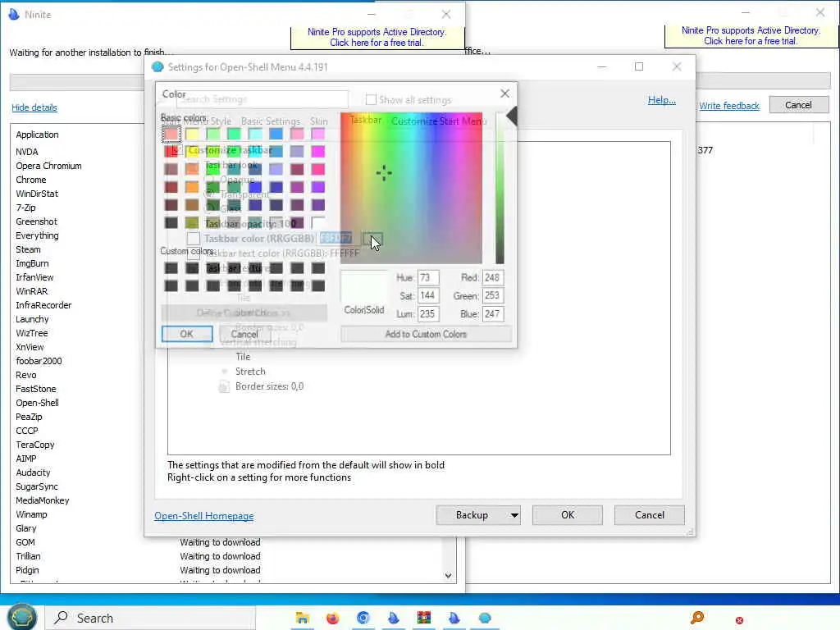Click Cancel in Open-Shell settings window
The height and width of the screenshot is (630, 840).
click(650, 515)
